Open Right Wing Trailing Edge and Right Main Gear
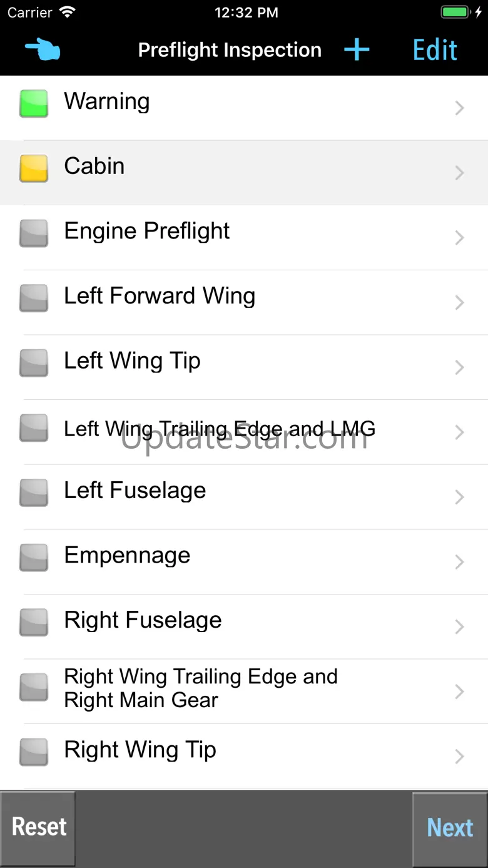This screenshot has width=488, height=868. tap(200, 688)
